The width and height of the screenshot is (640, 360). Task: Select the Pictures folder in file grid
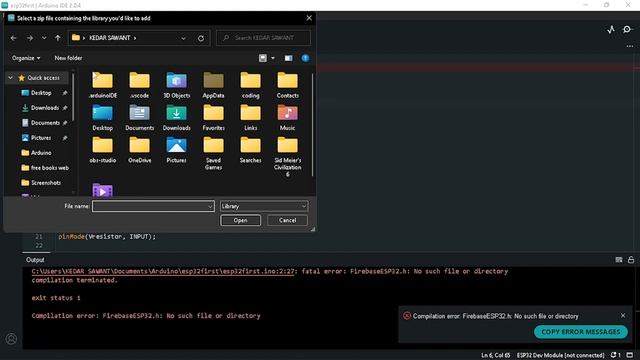(176, 150)
